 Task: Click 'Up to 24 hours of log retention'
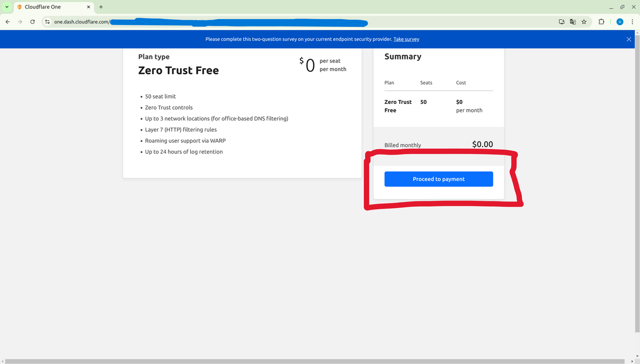pyautogui.click(x=184, y=152)
